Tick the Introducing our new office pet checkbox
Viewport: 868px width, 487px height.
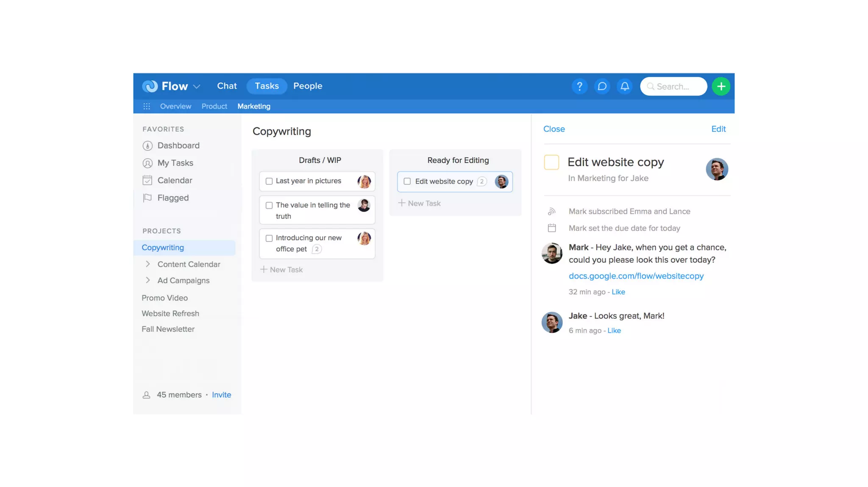pyautogui.click(x=269, y=238)
